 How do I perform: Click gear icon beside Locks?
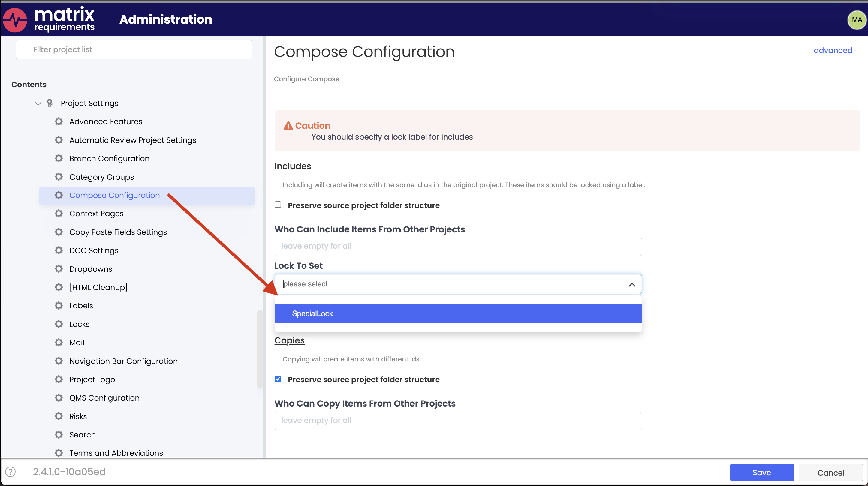(x=59, y=324)
